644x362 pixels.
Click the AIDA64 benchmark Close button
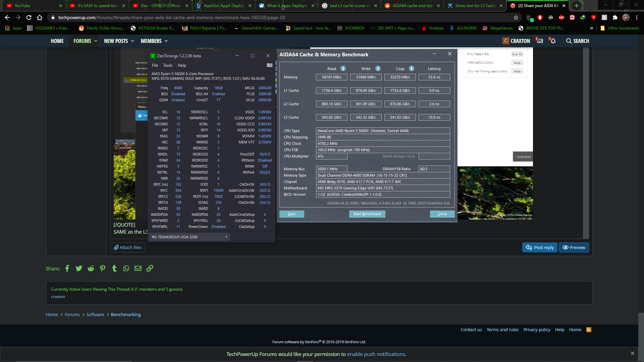(442, 214)
